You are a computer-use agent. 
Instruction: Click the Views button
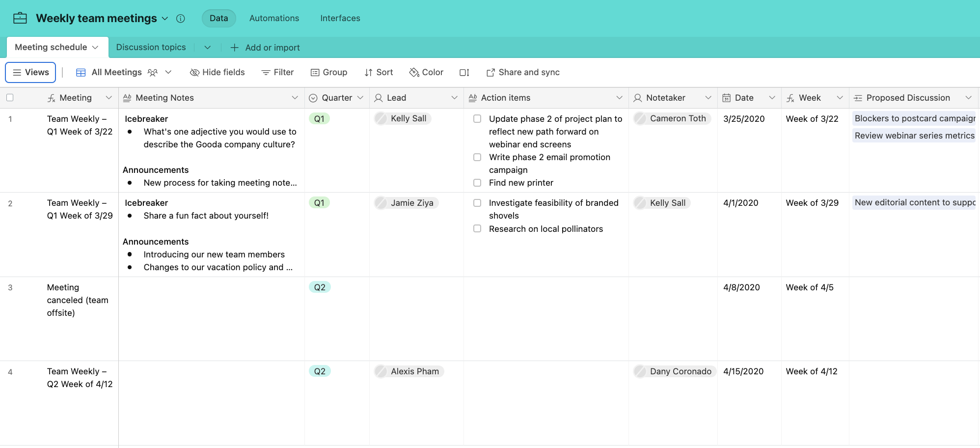[30, 72]
